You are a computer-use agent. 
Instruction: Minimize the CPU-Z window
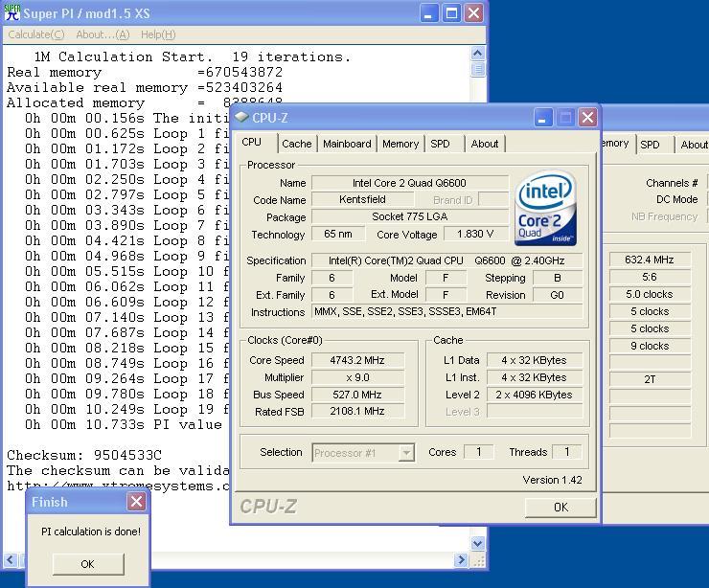pyautogui.click(x=543, y=118)
